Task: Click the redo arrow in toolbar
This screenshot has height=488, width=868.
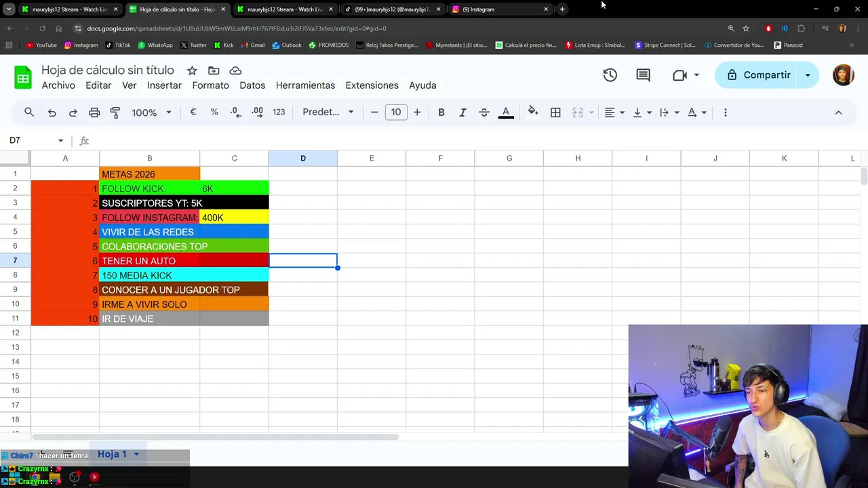Action: 73,113
